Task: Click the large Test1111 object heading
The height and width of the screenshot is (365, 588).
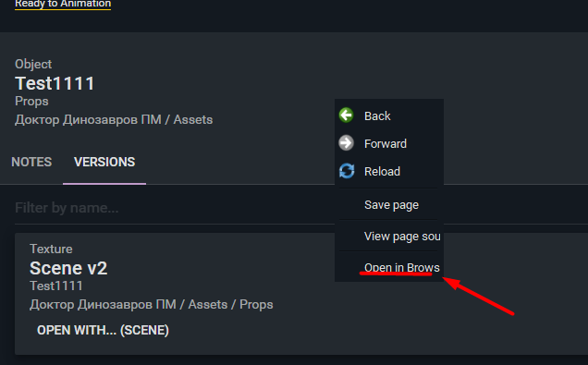Action: point(55,83)
